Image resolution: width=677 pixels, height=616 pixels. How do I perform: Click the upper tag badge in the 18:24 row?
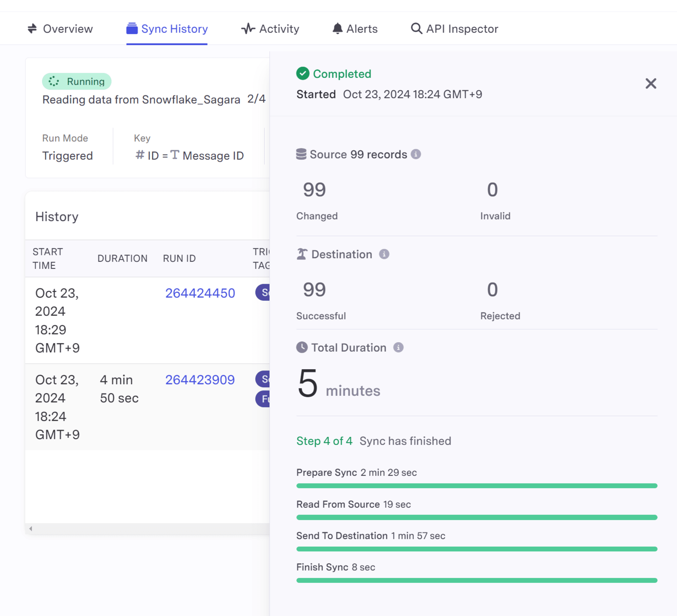coord(263,379)
